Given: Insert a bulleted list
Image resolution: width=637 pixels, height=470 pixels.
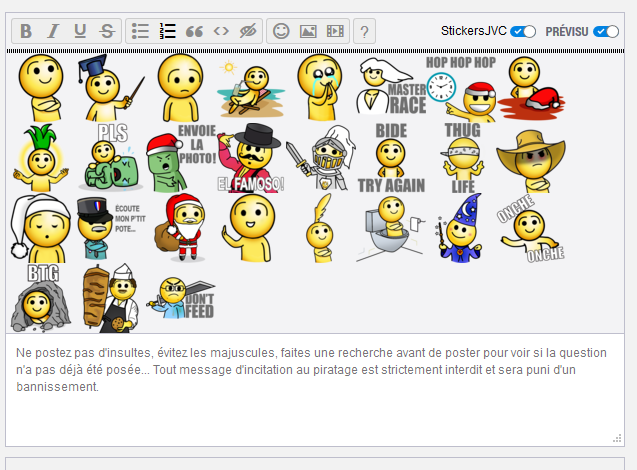Looking at the screenshot, I should pyautogui.click(x=141, y=31).
